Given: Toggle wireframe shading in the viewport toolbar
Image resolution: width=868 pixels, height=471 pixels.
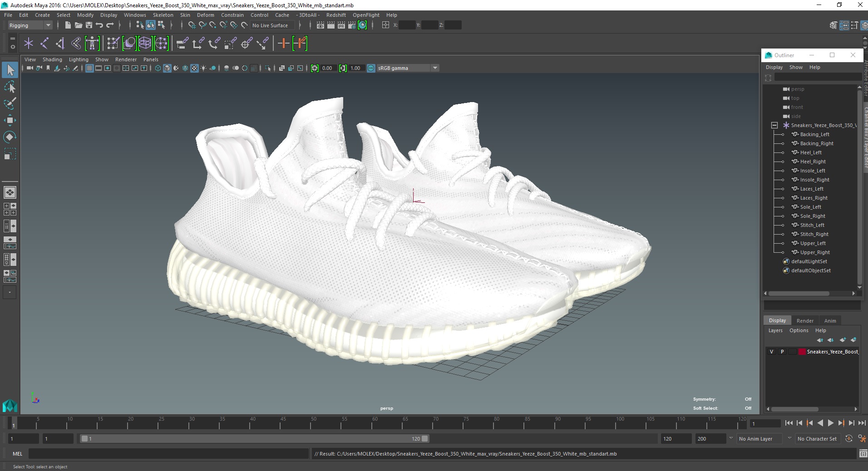Looking at the screenshot, I should tap(158, 68).
